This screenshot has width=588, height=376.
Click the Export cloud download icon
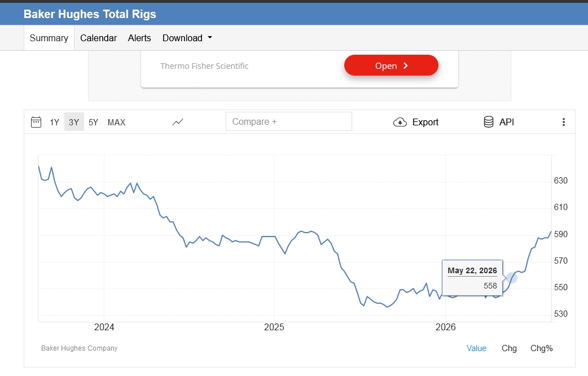pyautogui.click(x=400, y=122)
